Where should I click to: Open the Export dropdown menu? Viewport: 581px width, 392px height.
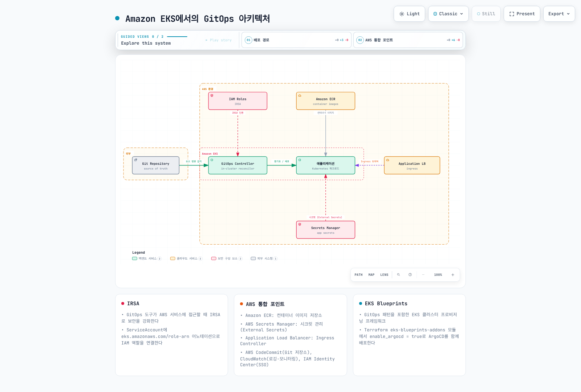pyautogui.click(x=559, y=14)
